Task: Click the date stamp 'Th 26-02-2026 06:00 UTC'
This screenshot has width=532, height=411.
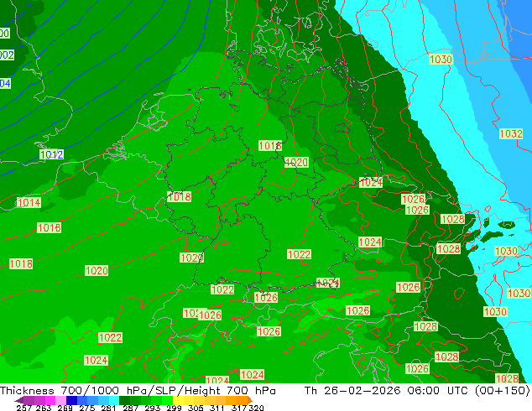Action: [387, 391]
